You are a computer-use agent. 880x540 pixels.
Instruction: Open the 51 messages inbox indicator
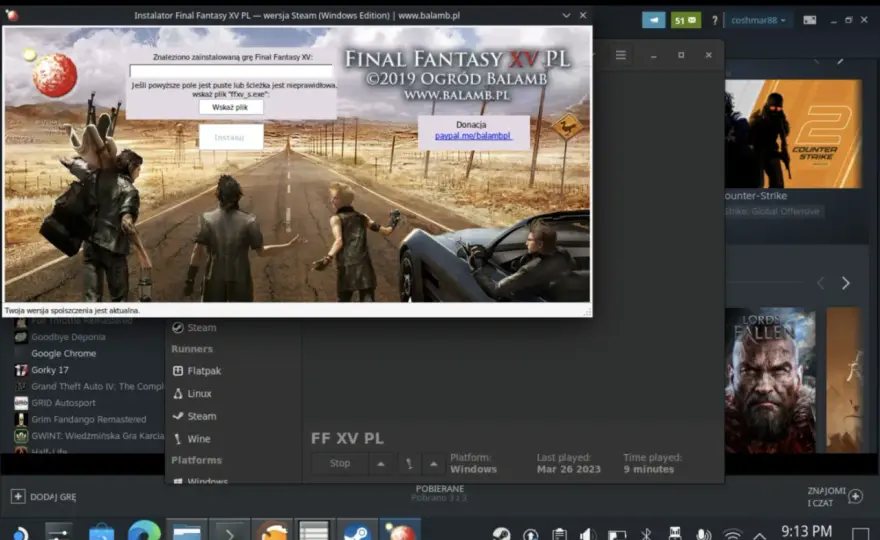685,20
